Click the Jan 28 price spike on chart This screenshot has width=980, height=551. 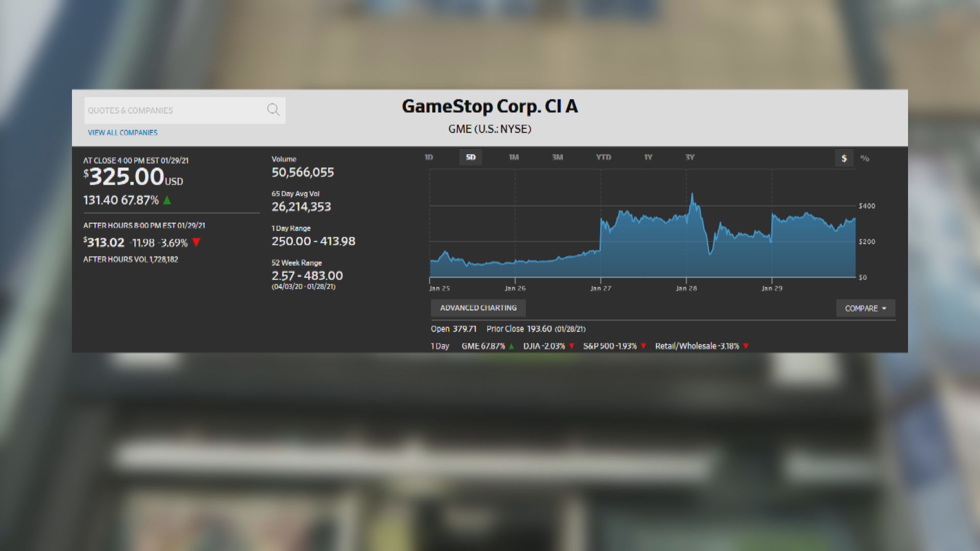click(693, 196)
